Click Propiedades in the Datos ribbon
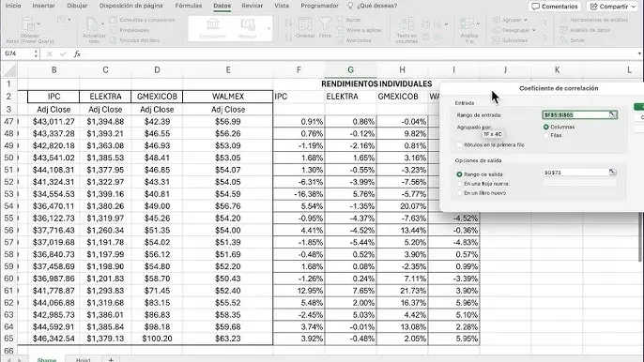The width and height of the screenshot is (644, 362). [130, 30]
